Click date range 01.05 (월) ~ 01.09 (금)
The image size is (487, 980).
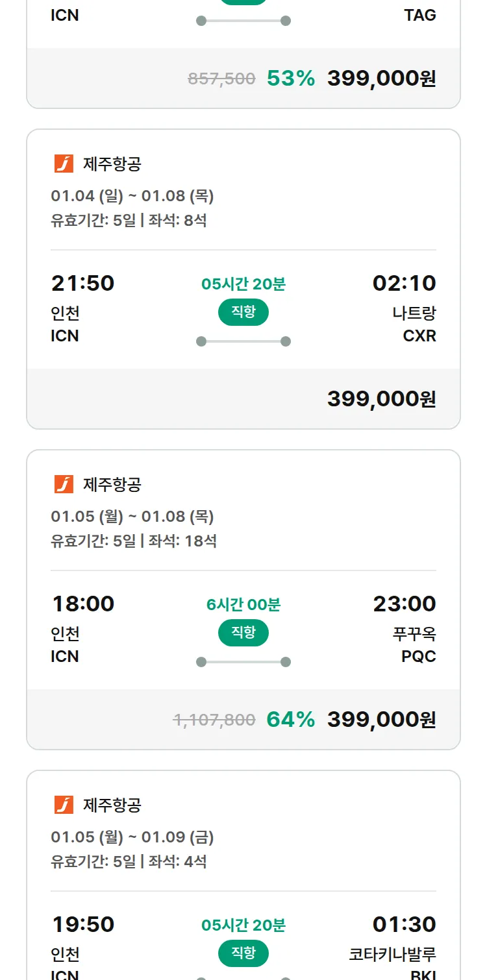(132, 837)
